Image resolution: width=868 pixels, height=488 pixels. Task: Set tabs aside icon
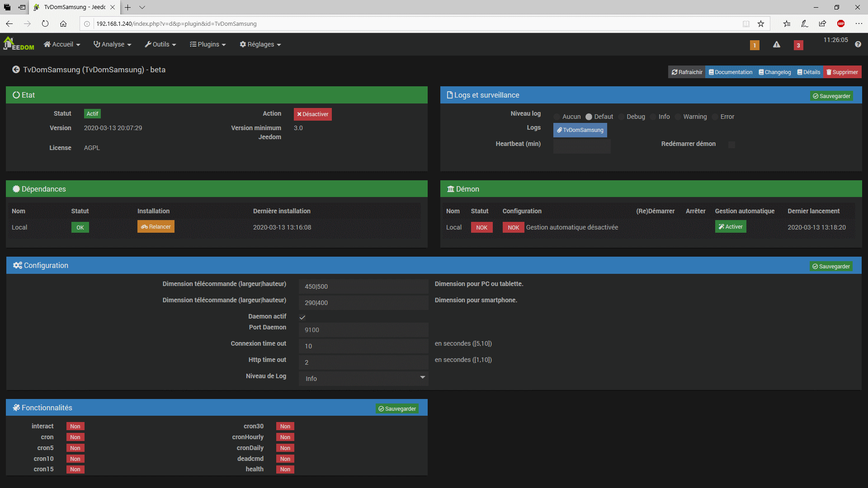click(x=22, y=7)
